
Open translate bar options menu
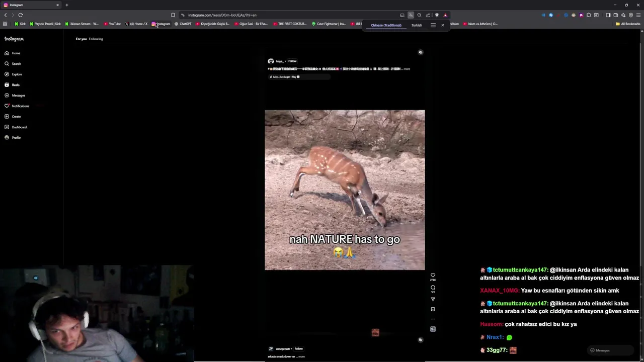pos(433,25)
